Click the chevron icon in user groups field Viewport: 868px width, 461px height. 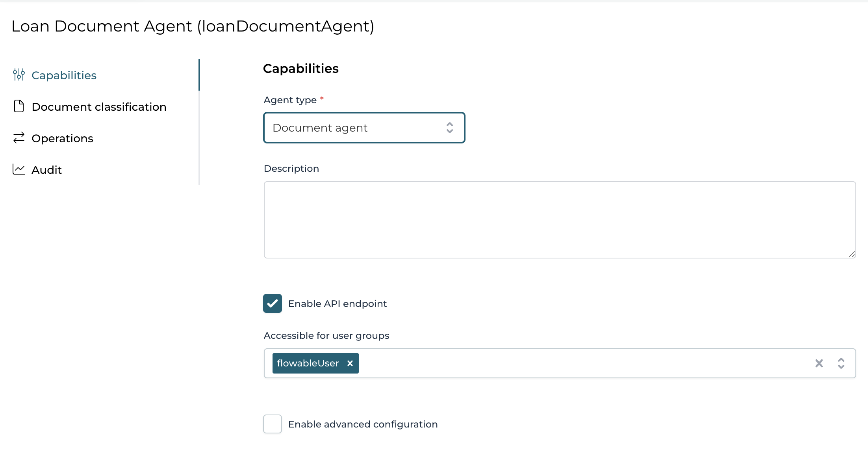coord(842,363)
